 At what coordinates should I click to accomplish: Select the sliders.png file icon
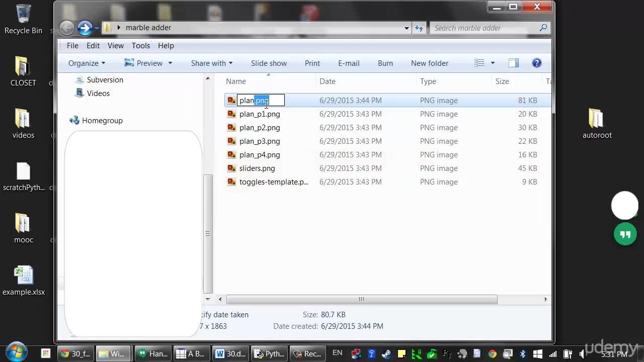click(x=231, y=168)
